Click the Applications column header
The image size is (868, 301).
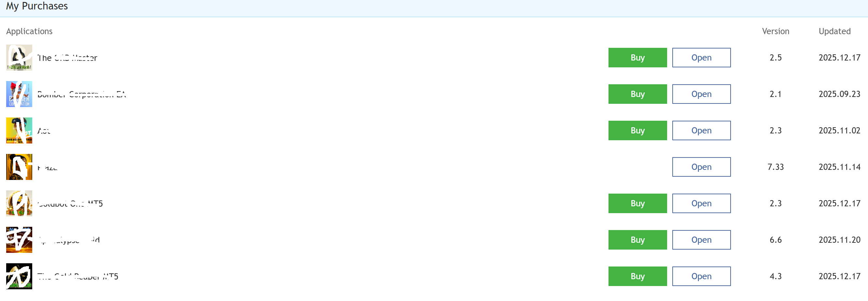(29, 31)
